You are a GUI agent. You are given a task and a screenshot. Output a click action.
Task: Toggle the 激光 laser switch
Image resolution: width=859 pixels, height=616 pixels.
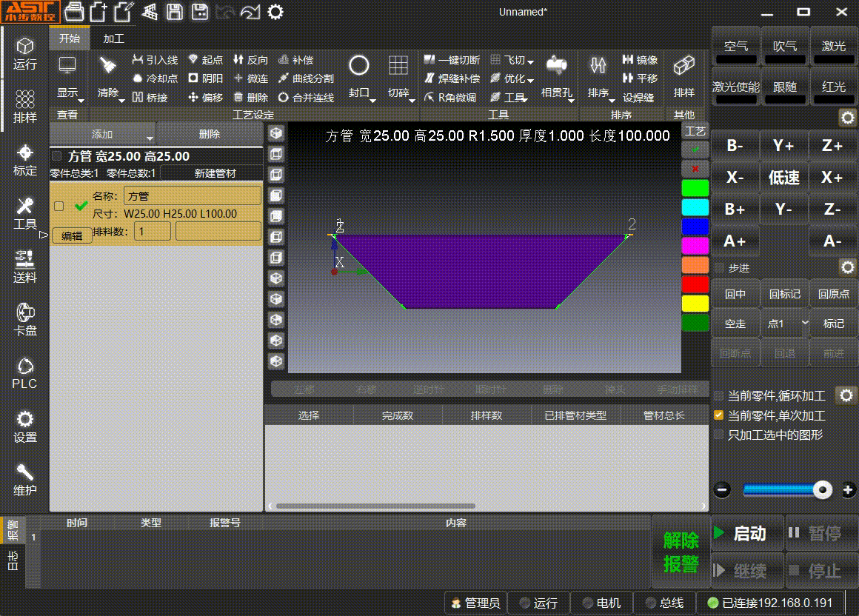(x=834, y=47)
